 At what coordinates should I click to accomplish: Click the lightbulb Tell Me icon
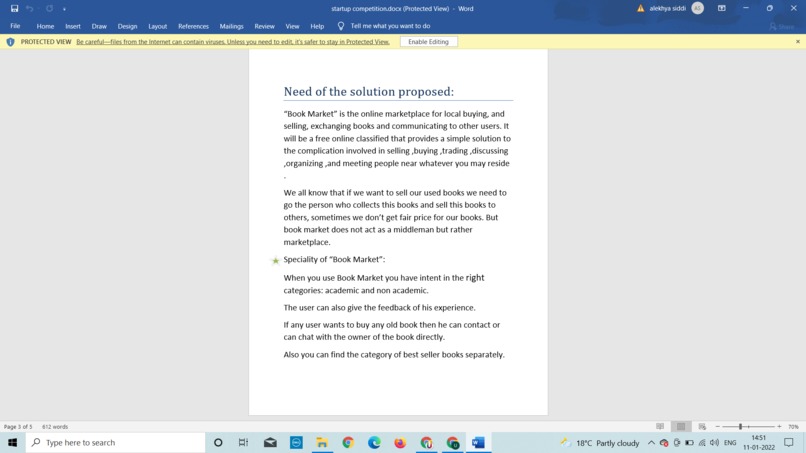coord(341,26)
